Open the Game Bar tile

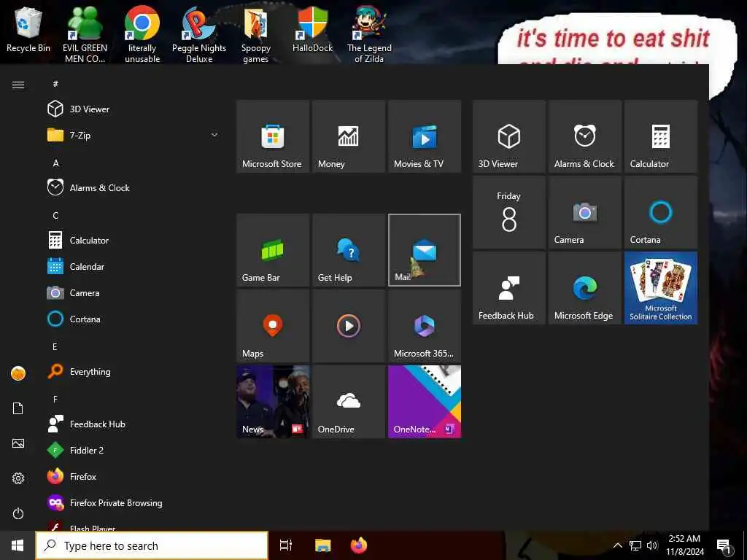tap(273, 250)
